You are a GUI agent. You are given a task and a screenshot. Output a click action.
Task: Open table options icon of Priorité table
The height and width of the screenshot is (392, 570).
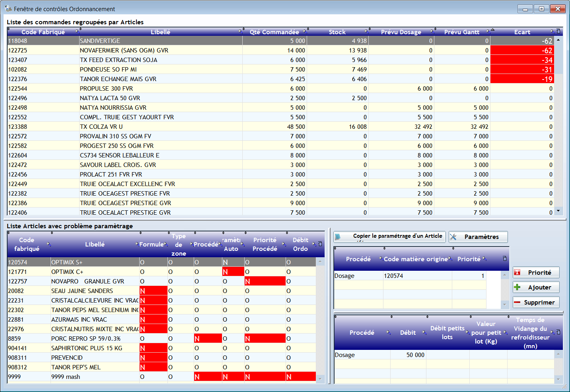tap(505, 259)
